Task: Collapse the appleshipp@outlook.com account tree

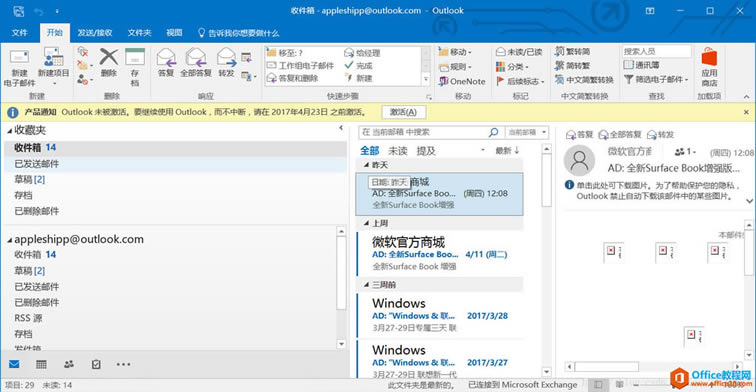Action: [10, 240]
